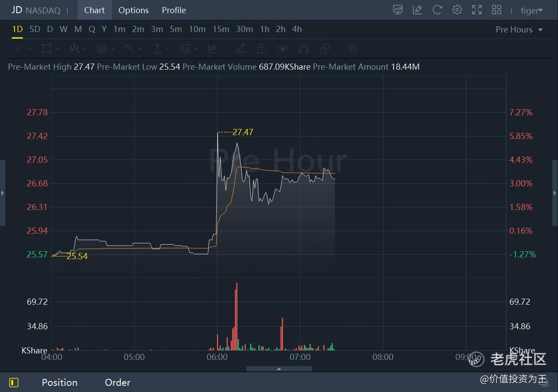The width and height of the screenshot is (558, 392).
Task: Select the 10m interval
Action: [x=197, y=29]
